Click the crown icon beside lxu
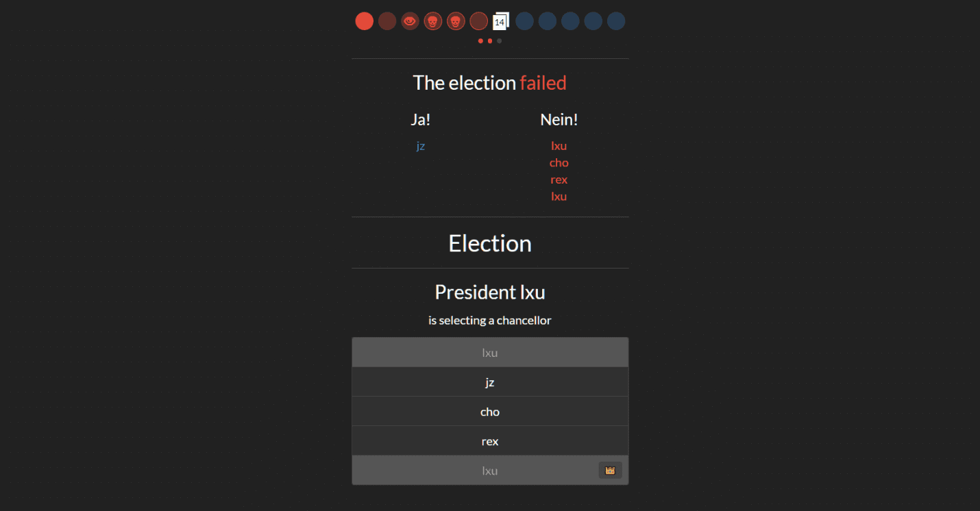 pyautogui.click(x=610, y=471)
